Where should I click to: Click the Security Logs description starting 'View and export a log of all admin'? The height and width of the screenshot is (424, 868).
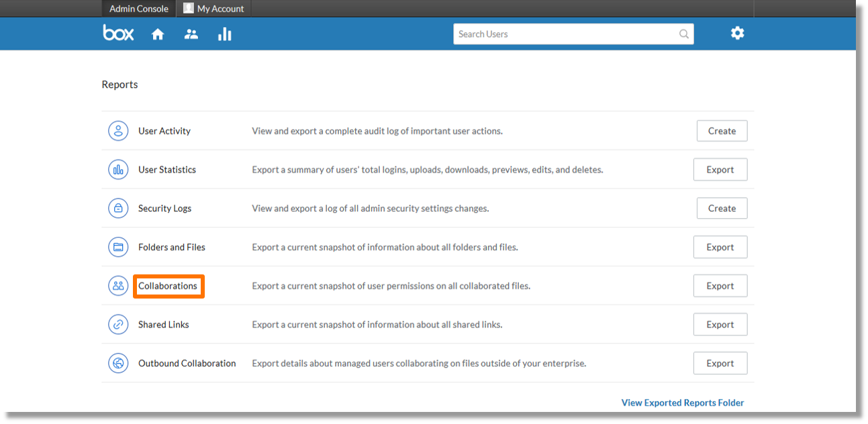pyautogui.click(x=371, y=209)
